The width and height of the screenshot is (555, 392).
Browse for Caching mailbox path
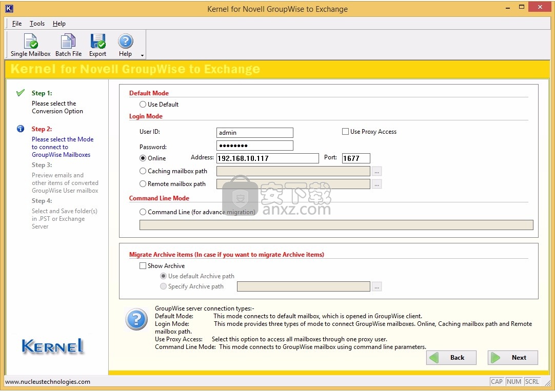(x=376, y=172)
